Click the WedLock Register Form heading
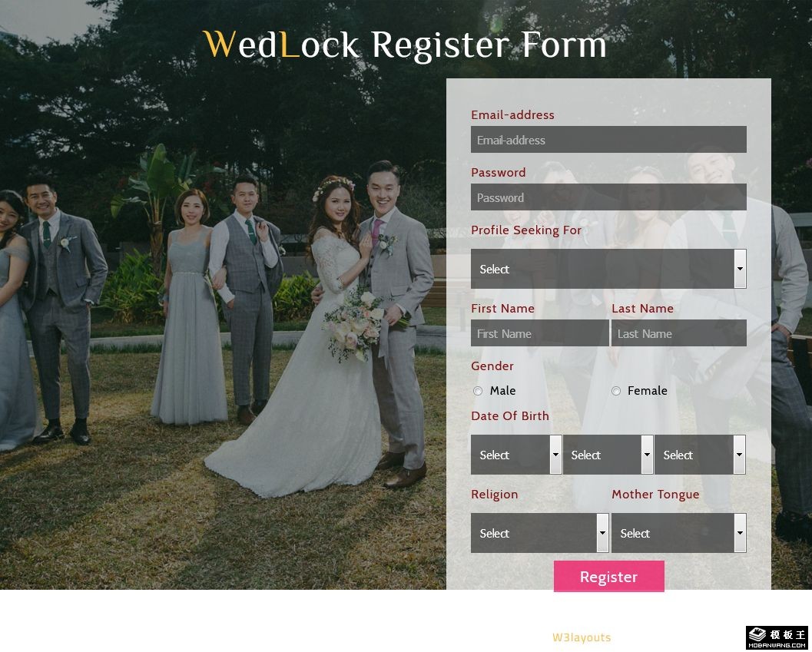This screenshot has width=812, height=652. (x=404, y=45)
